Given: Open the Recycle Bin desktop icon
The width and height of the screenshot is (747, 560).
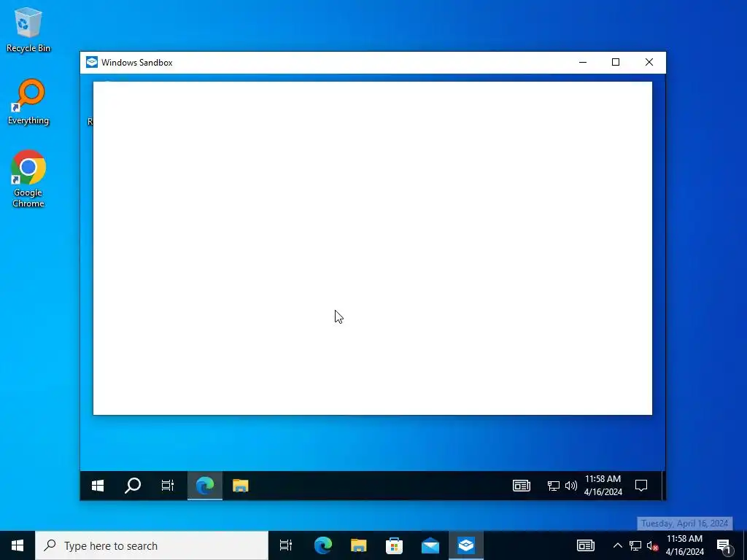Looking at the screenshot, I should [x=28, y=29].
